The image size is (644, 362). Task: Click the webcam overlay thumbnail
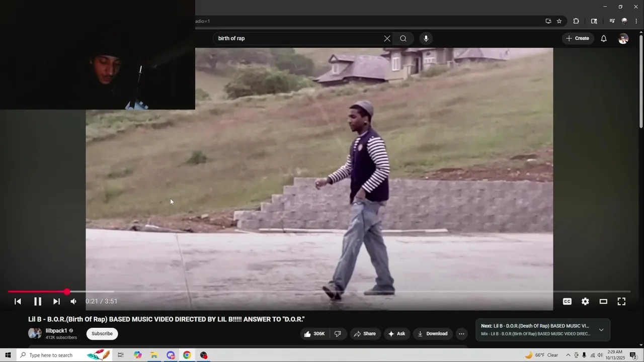coord(98,55)
